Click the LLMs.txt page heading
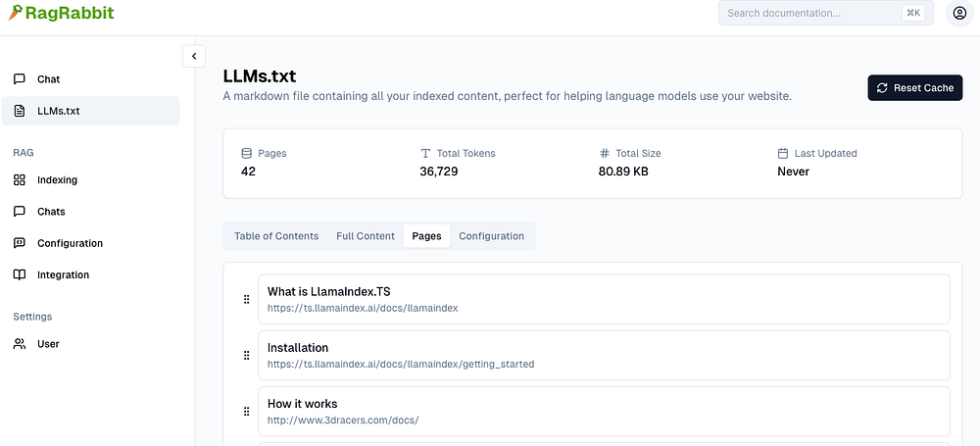 [x=260, y=76]
